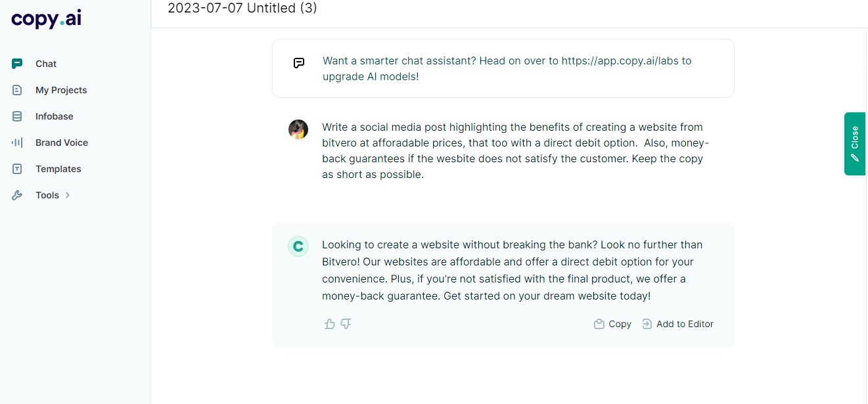The height and width of the screenshot is (404, 868).
Task: Click the Brand Voice waveform icon
Action: point(17,143)
